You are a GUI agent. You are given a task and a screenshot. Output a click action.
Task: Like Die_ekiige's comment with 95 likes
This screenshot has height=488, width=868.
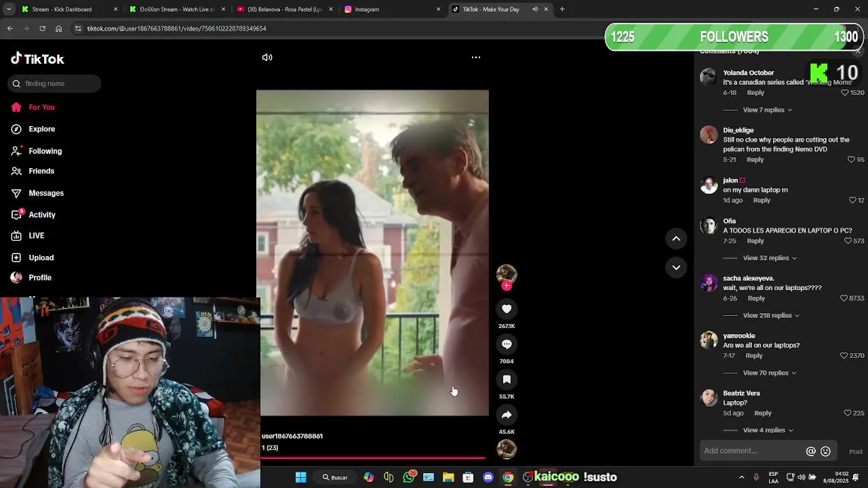tap(851, 160)
